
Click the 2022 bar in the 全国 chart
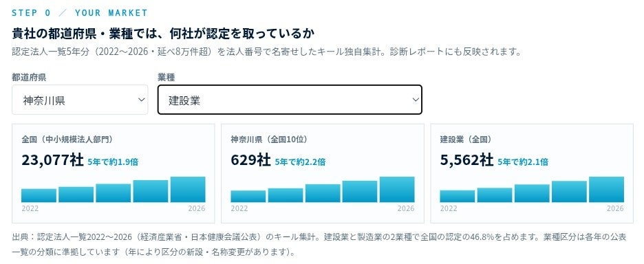tap(39, 195)
